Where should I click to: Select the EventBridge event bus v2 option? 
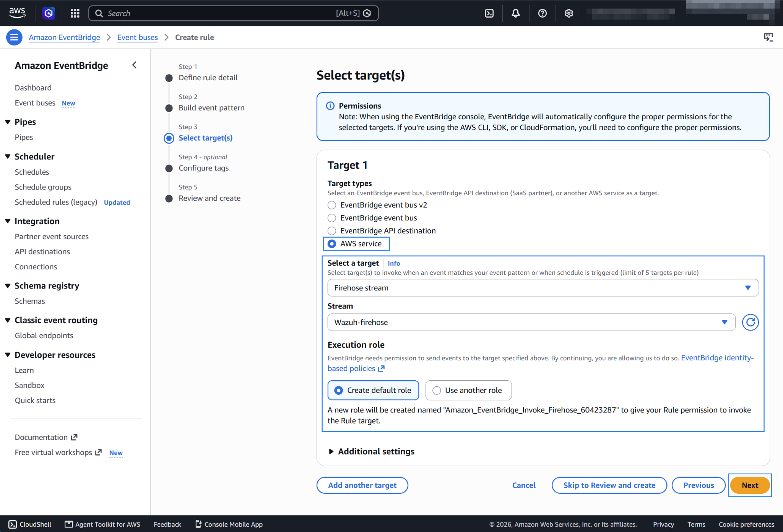point(377,205)
